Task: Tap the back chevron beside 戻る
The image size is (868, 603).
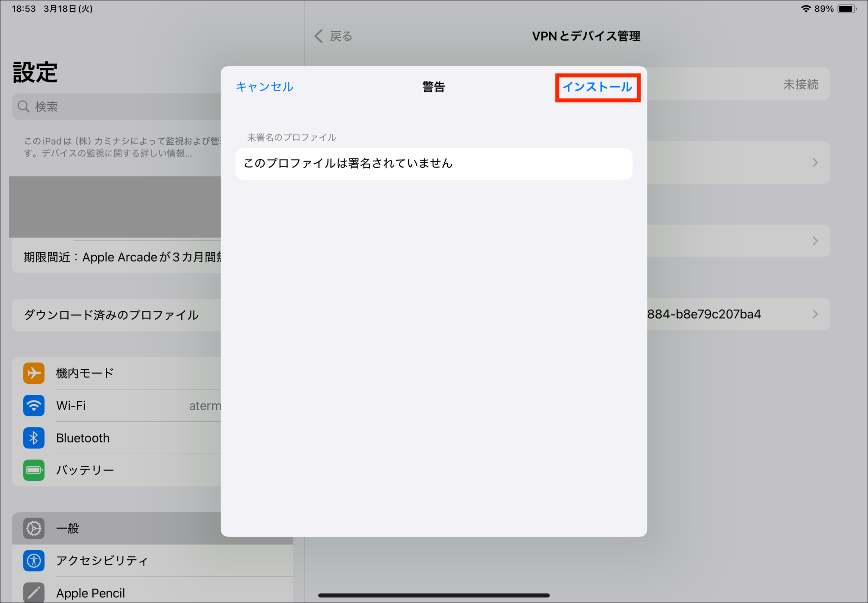Action: (x=319, y=36)
